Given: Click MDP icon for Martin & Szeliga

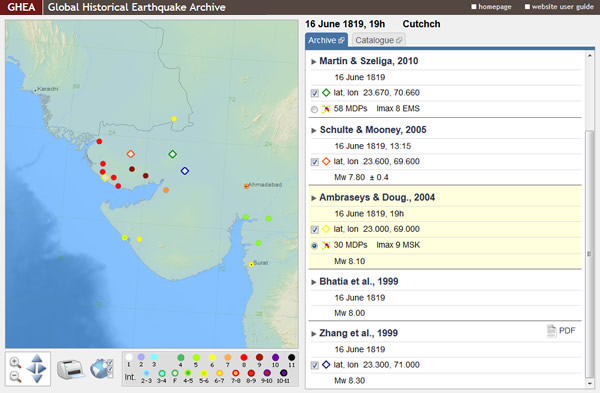Looking at the screenshot, I should (x=326, y=109).
